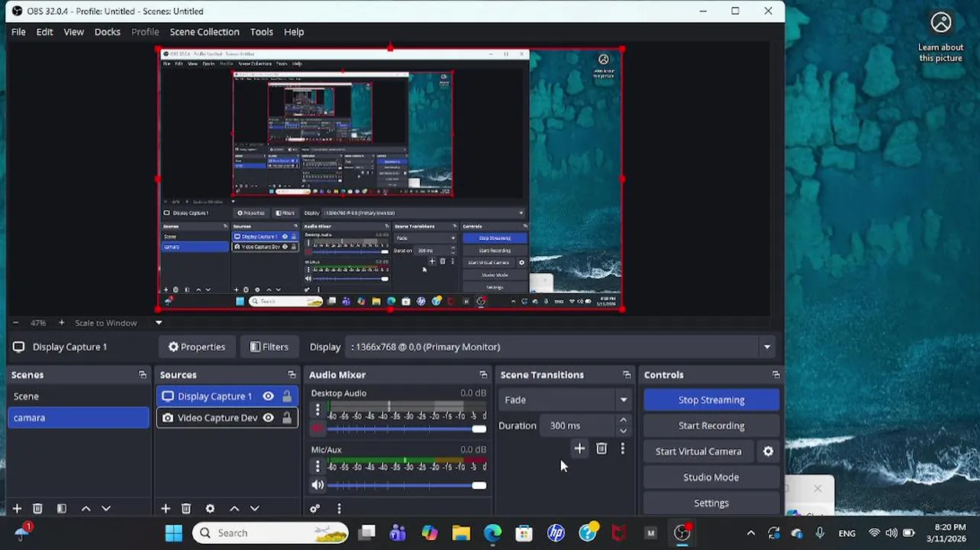
Task: Open View menu
Action: [x=73, y=32]
